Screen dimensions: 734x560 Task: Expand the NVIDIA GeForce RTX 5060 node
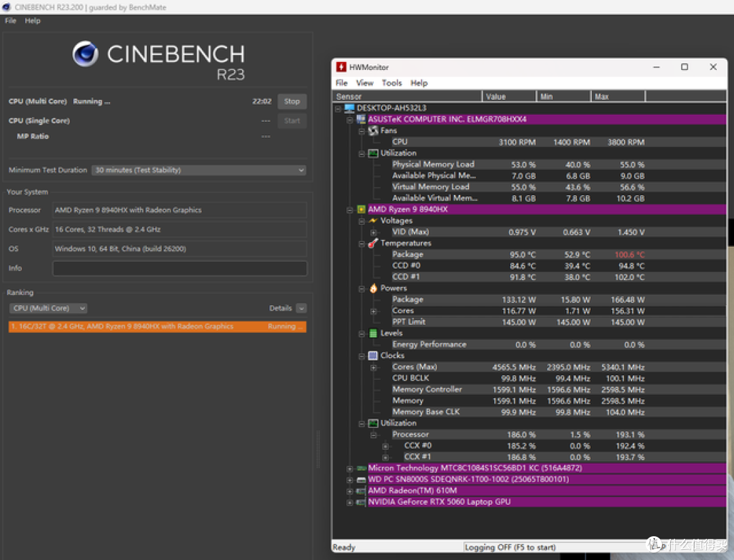click(x=350, y=502)
